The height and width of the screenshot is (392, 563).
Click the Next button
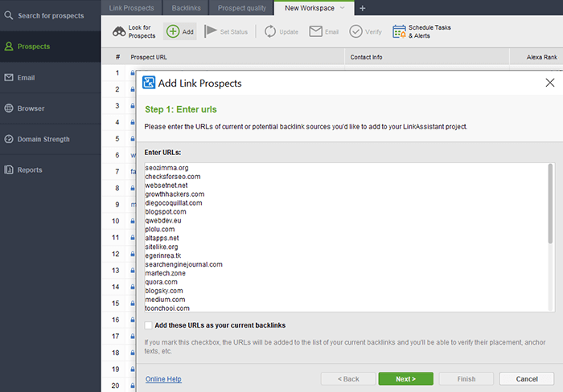click(405, 378)
